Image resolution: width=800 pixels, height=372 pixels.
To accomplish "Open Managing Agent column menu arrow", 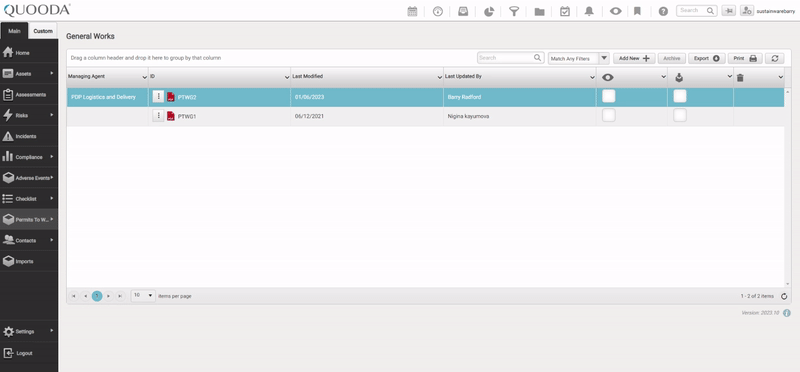I will click(x=144, y=77).
